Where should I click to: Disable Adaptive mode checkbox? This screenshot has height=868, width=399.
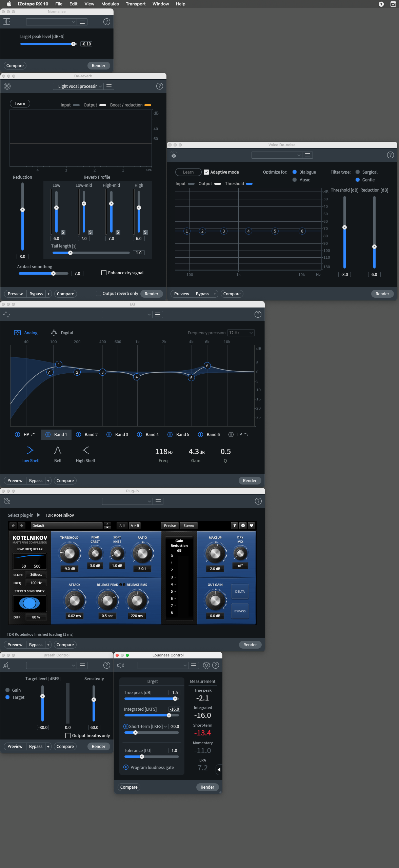click(206, 172)
